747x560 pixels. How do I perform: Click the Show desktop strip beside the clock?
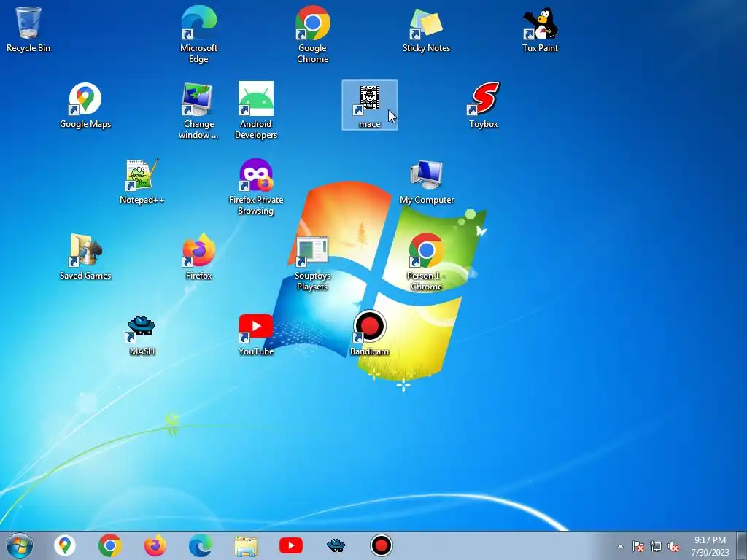[742, 545]
